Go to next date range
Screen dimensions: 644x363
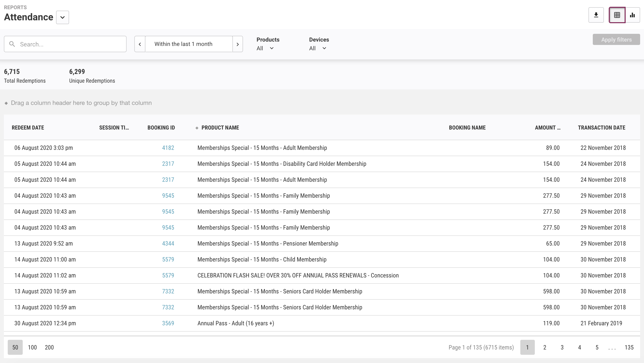coord(237,44)
